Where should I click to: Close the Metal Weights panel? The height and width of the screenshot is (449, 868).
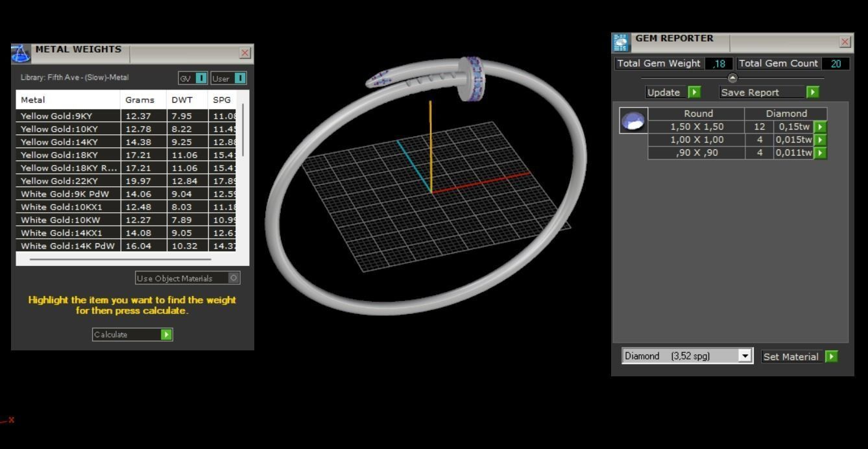click(245, 53)
